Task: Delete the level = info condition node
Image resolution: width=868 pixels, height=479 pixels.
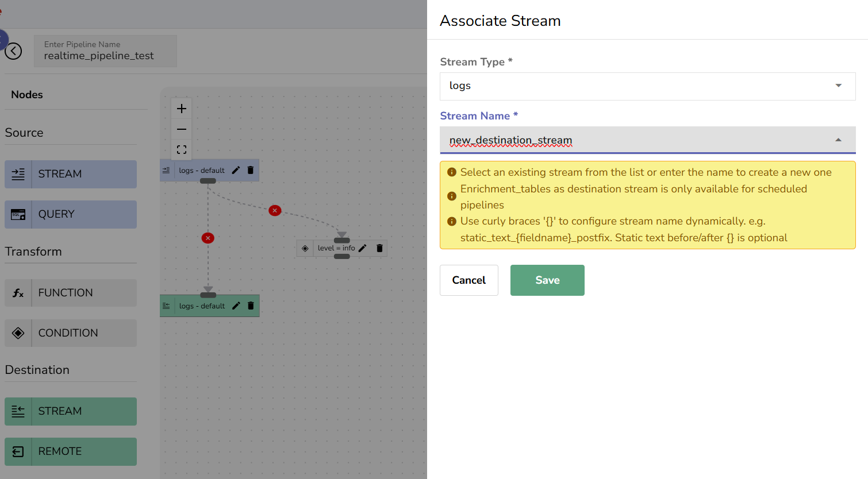Action: [x=379, y=248]
